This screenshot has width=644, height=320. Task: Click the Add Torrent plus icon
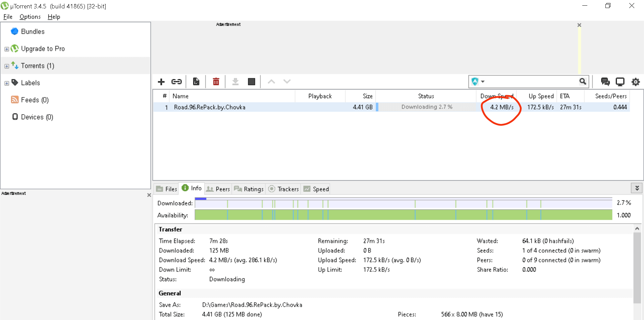[161, 82]
